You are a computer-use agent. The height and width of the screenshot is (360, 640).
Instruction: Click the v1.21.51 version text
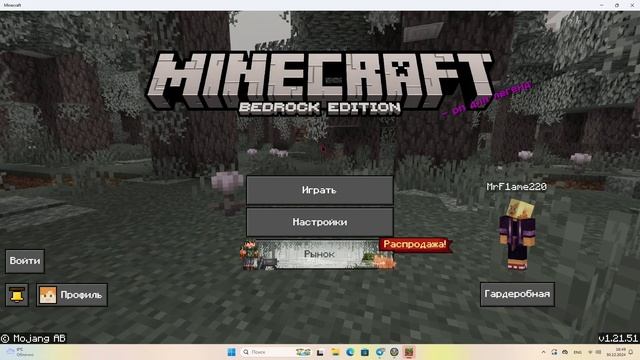(x=618, y=338)
